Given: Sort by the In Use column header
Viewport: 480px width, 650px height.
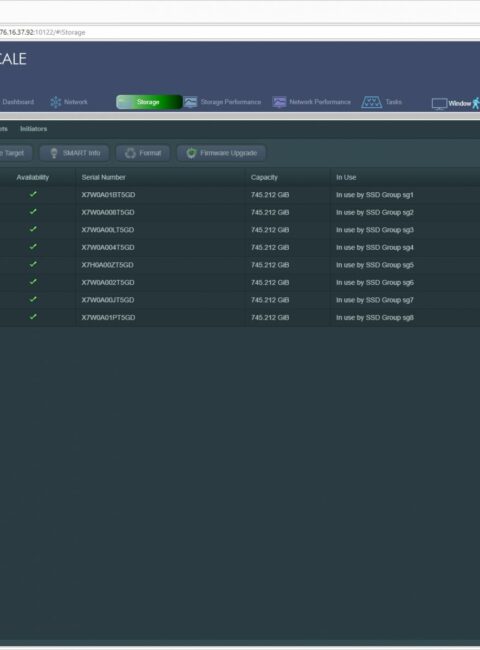Looking at the screenshot, I should pos(346,177).
